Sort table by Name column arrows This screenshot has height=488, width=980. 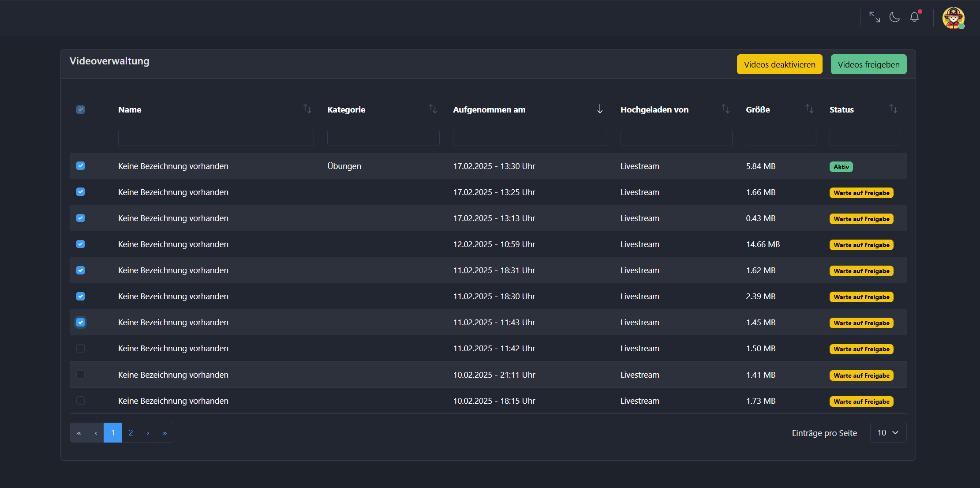[x=307, y=109]
